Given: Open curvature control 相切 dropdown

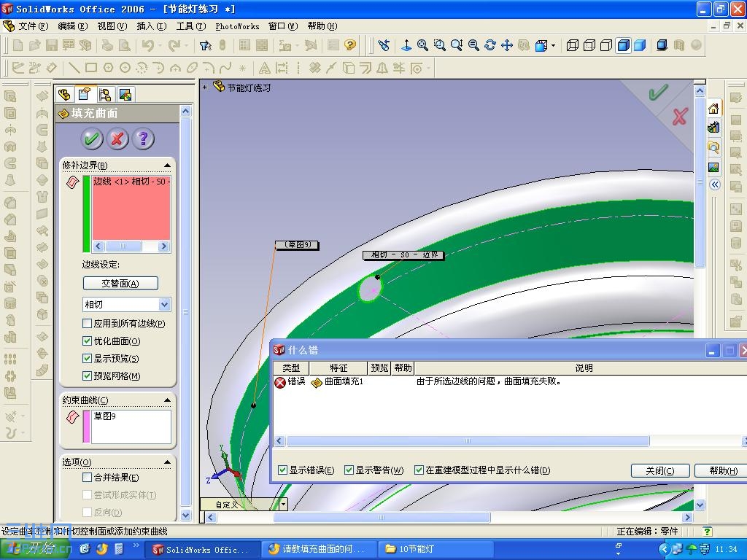Looking at the screenshot, I should coord(164,304).
